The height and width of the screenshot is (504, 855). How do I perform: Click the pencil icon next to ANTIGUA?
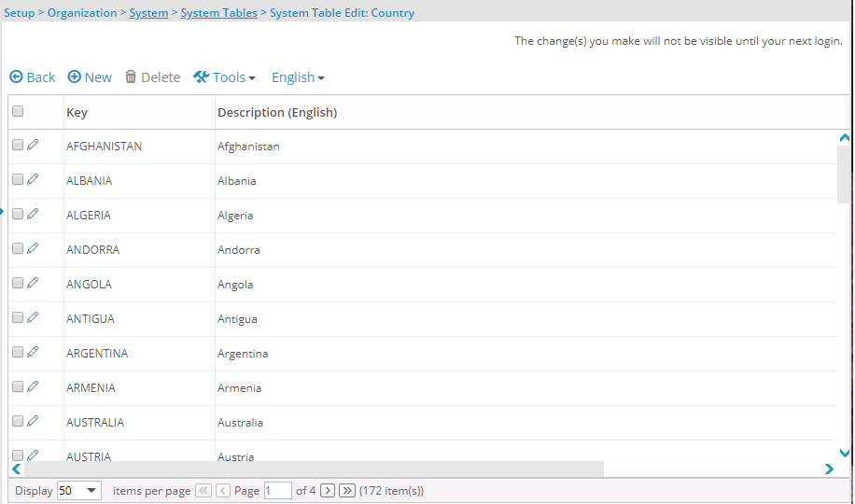point(33,317)
